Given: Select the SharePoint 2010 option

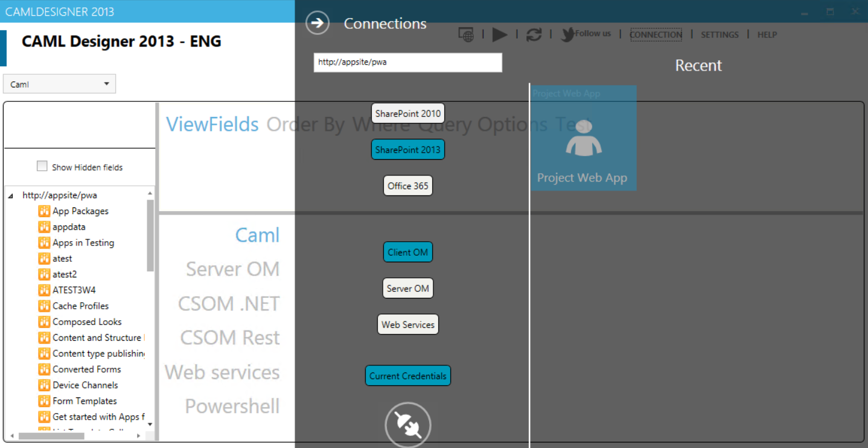Looking at the screenshot, I should coord(408,113).
